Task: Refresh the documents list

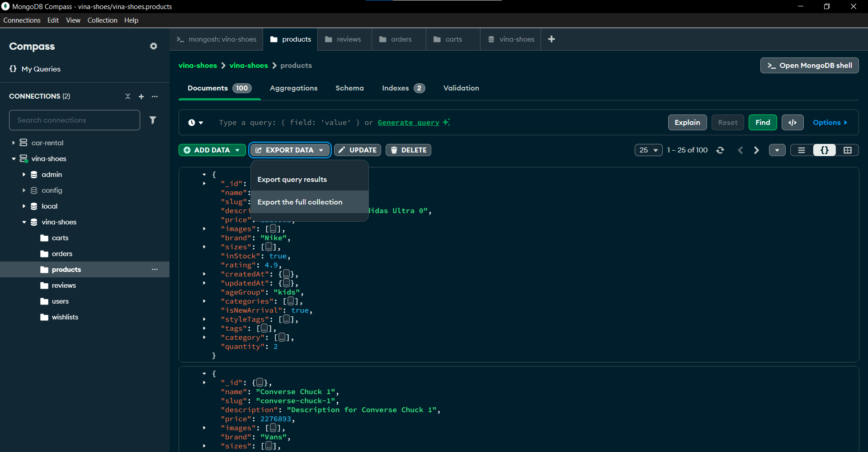Action: tap(720, 150)
